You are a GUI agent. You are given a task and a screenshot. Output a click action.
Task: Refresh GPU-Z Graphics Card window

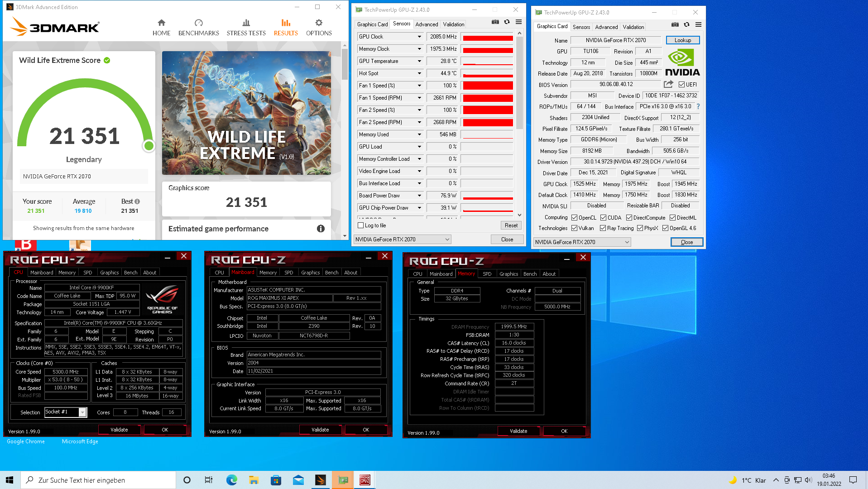coord(686,24)
